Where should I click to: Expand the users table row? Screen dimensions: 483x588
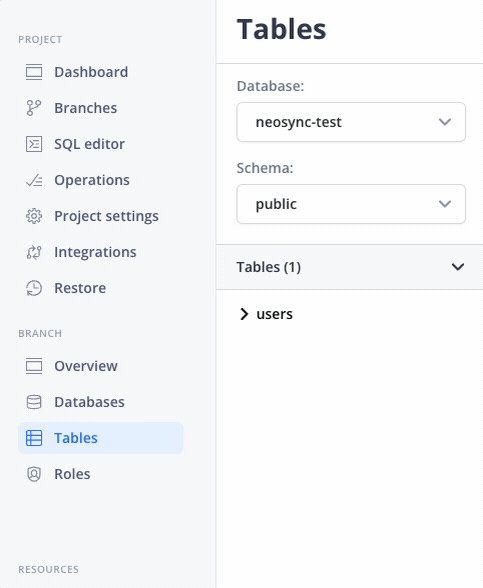pos(244,314)
